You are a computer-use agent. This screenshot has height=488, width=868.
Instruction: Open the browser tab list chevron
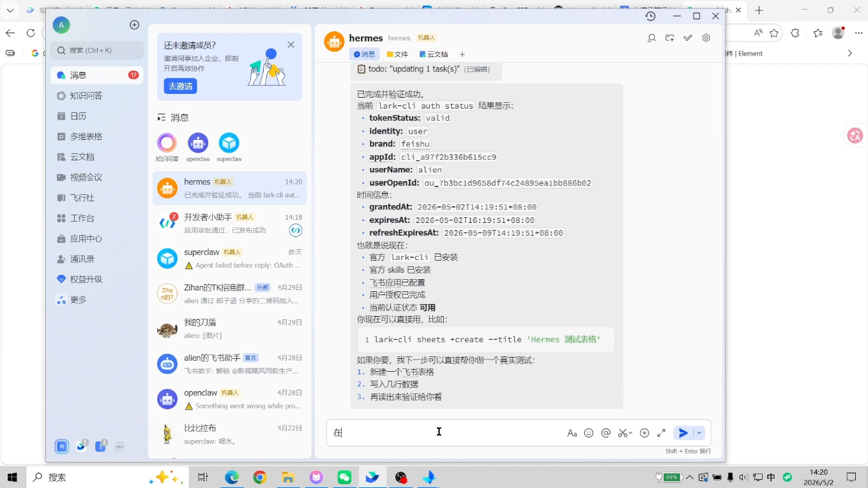(10, 11)
